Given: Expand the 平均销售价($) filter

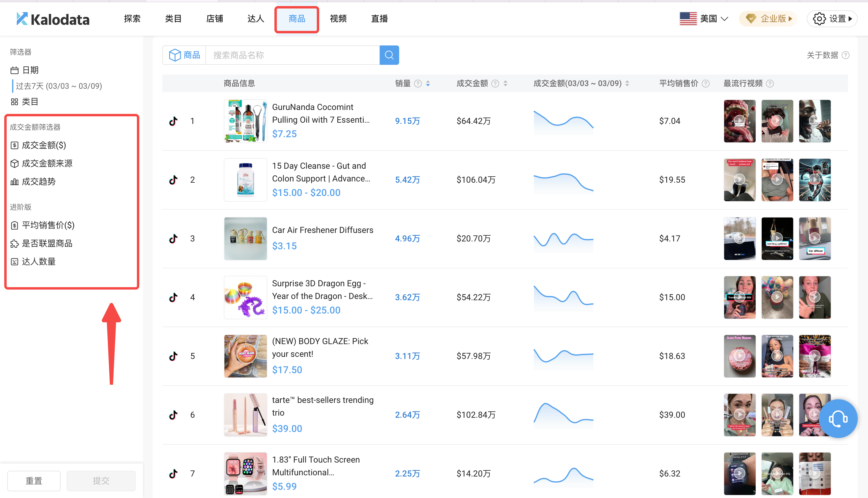Looking at the screenshot, I should pos(42,225).
